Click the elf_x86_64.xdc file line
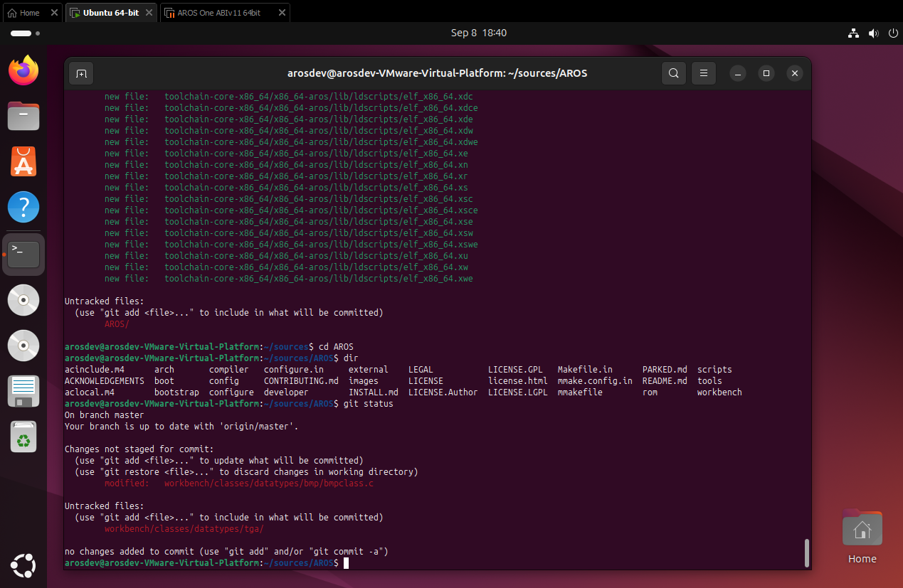The height and width of the screenshot is (588, 903). pyautogui.click(x=288, y=97)
